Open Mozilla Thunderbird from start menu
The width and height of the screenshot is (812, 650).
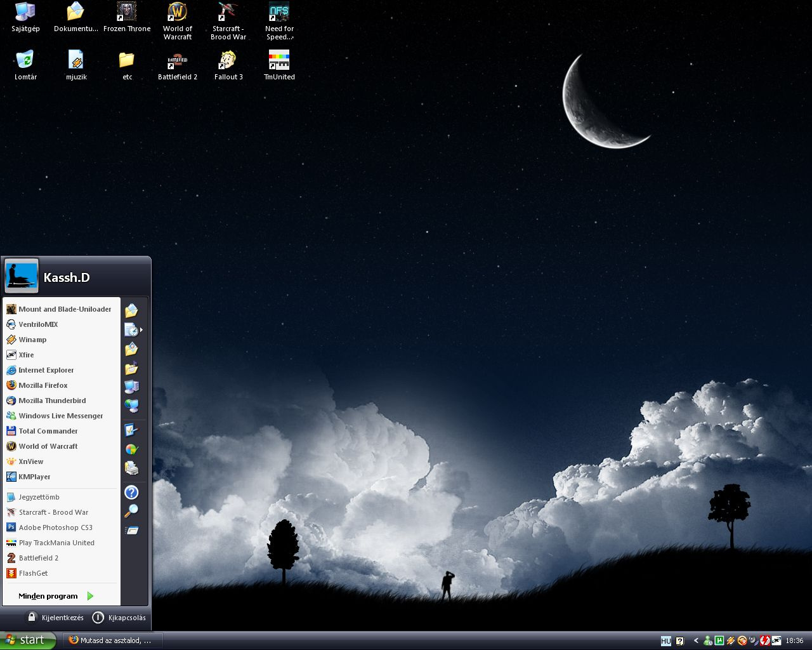click(61, 401)
